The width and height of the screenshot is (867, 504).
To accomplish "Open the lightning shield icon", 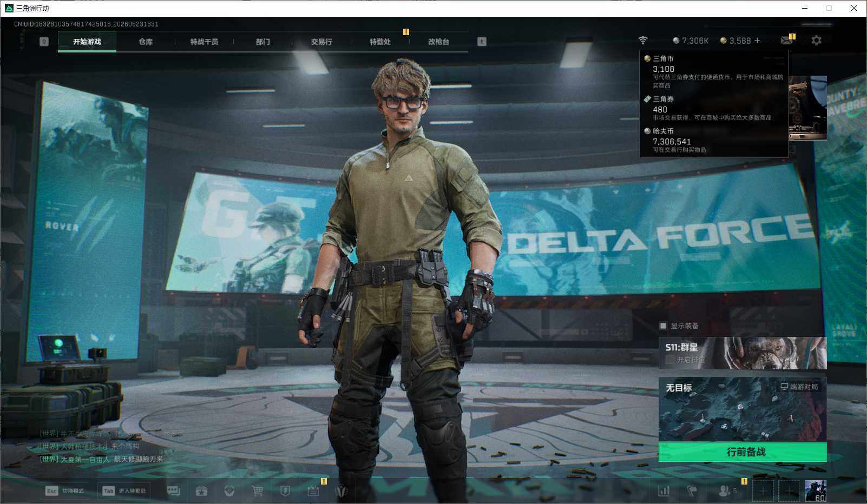I will (x=285, y=491).
